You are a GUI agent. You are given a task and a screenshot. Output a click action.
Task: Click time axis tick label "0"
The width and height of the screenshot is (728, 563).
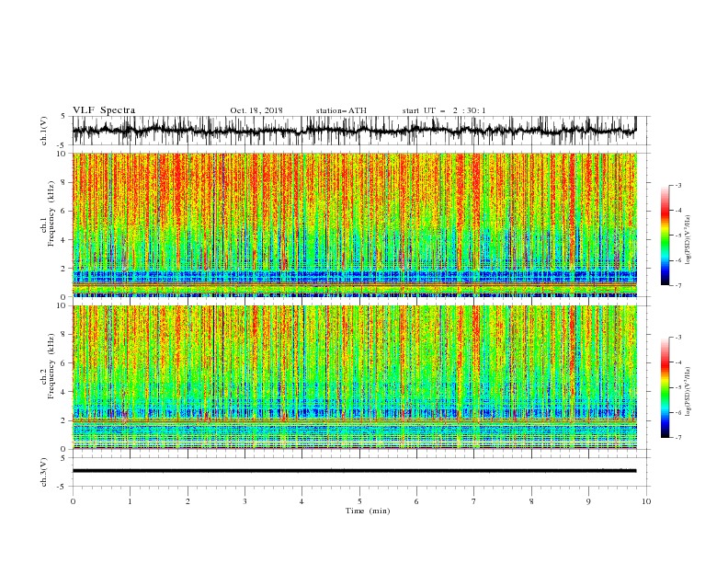pyautogui.click(x=73, y=501)
